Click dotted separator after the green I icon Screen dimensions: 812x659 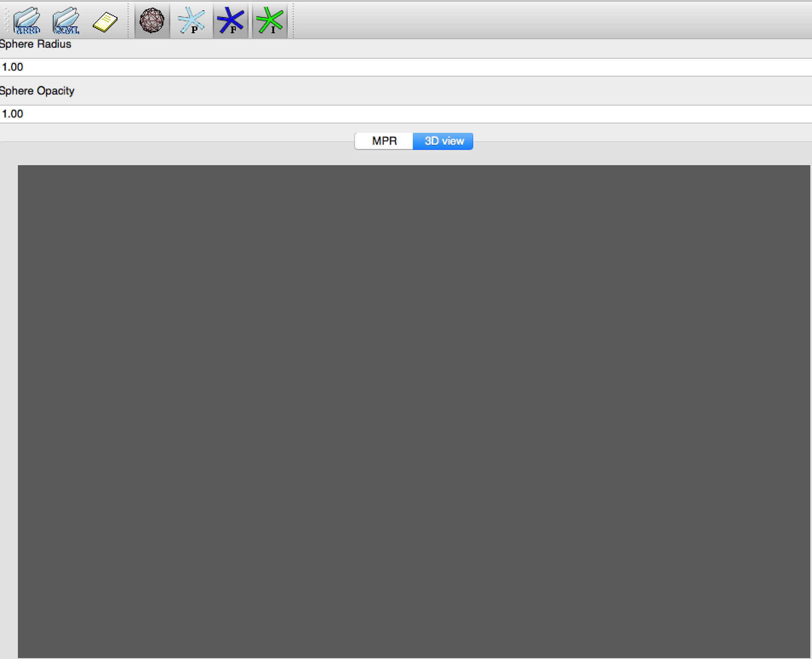pos(293,21)
